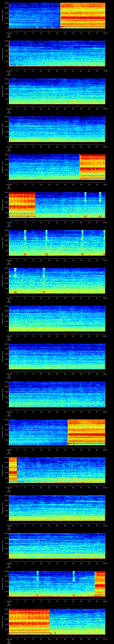Select the '6:28:00' start time label
The height and width of the screenshot is (644, 114).
tap(9, 563)
